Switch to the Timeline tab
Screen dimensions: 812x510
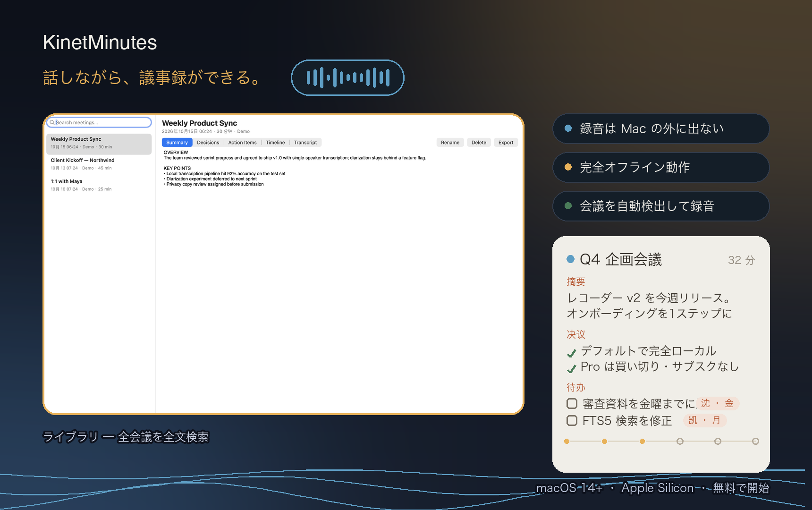(275, 142)
